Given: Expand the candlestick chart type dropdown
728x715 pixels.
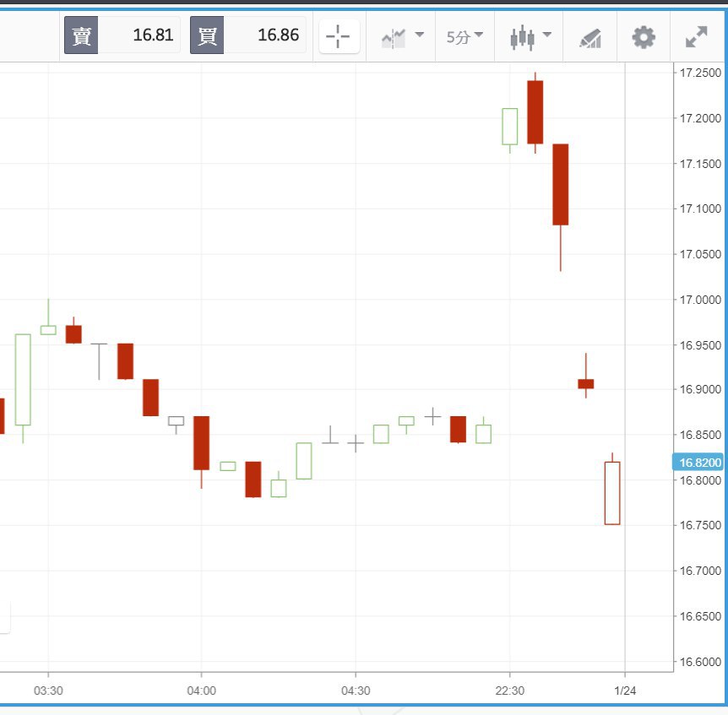Looking at the screenshot, I should tap(546, 35).
